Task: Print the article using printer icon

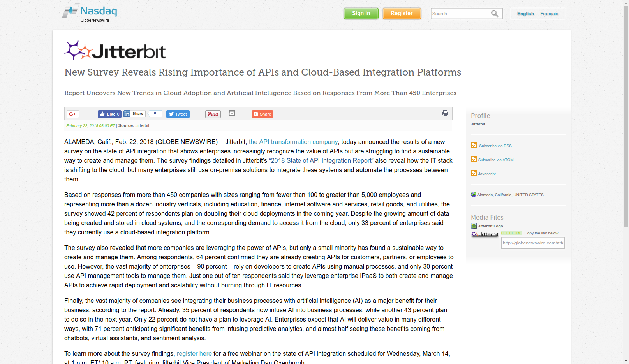Action: tap(445, 113)
